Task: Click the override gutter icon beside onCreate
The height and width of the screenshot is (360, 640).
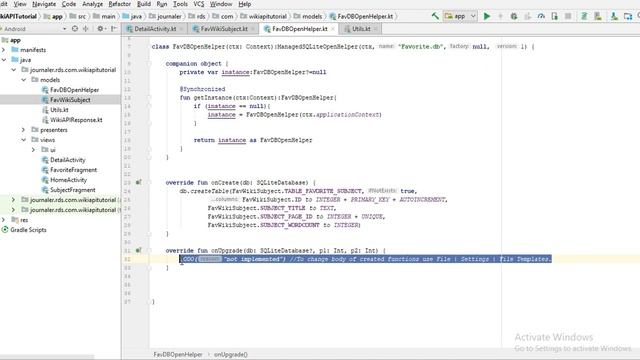Action: pyautogui.click(x=138, y=182)
